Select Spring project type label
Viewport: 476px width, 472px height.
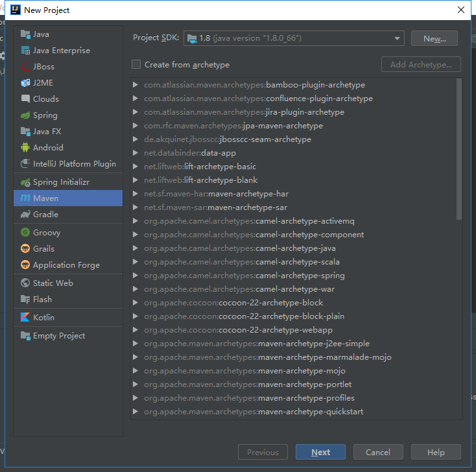45,115
